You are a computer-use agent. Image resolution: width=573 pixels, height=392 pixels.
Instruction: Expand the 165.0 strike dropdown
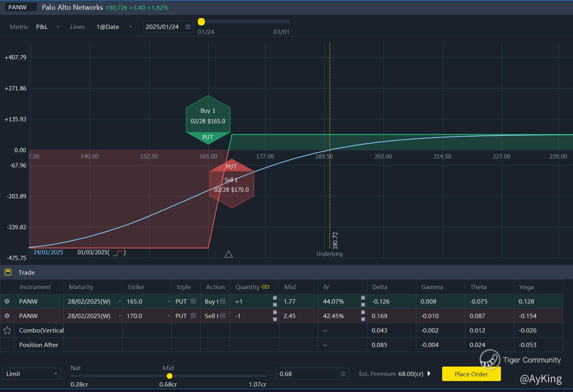(168, 302)
